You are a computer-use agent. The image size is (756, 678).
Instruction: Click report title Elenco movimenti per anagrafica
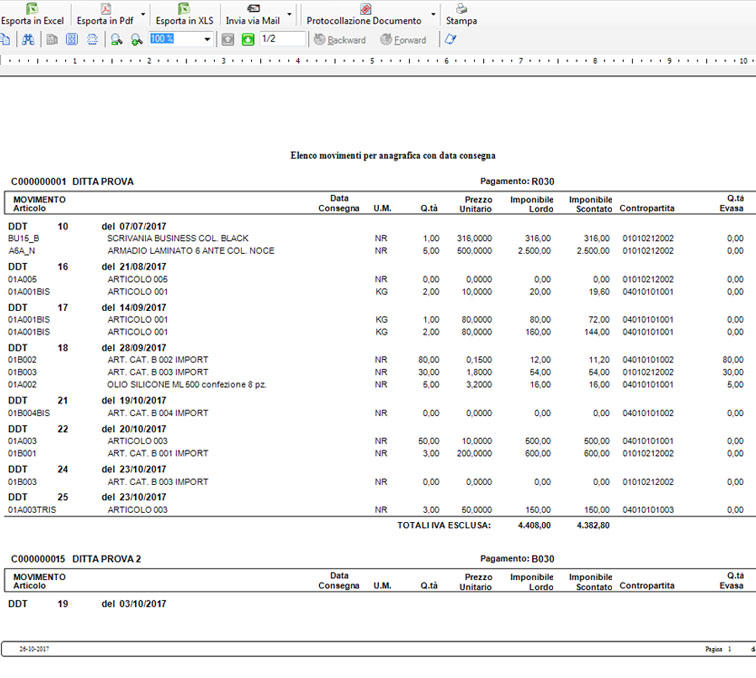click(393, 155)
